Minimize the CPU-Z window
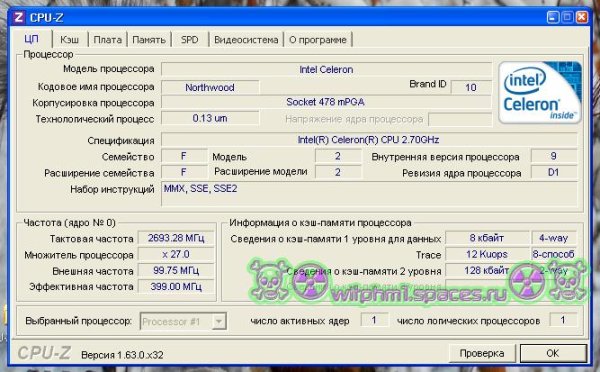The width and height of the screenshot is (600, 372). (553, 17)
